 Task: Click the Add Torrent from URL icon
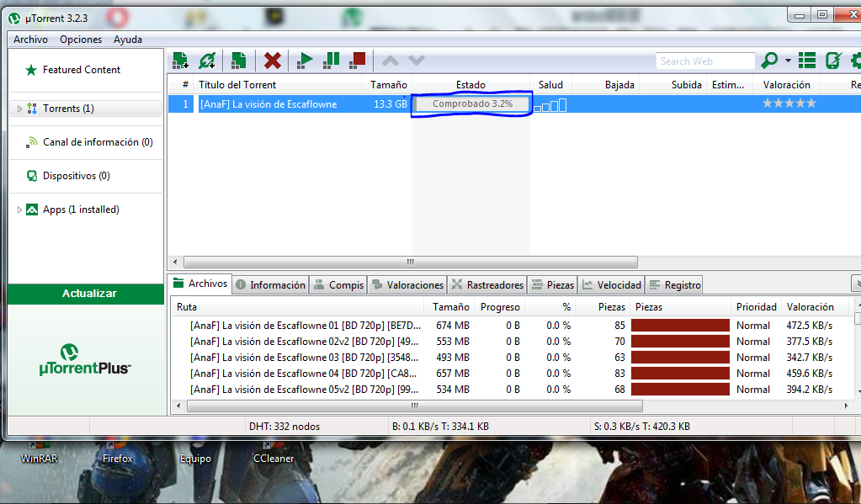click(207, 60)
